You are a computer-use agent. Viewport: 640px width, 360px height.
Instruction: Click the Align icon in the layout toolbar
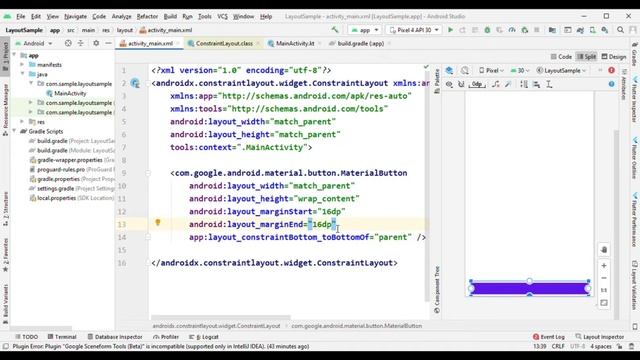pyautogui.click(x=536, y=84)
